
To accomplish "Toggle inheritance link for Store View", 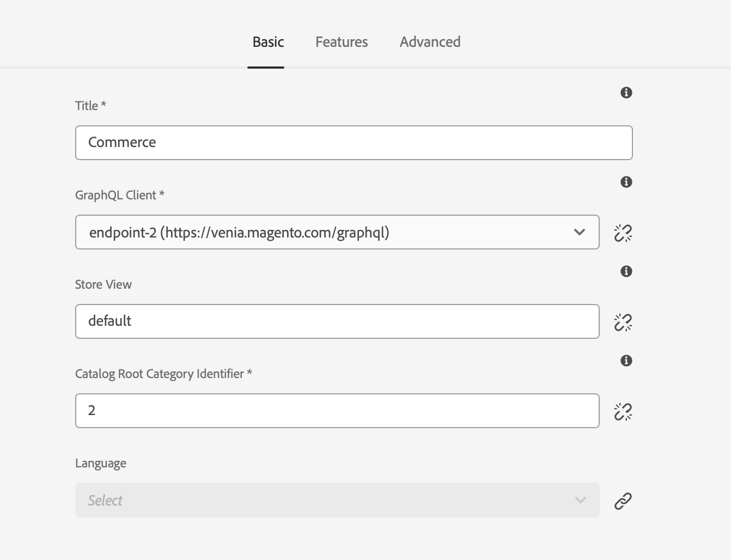I will point(623,322).
